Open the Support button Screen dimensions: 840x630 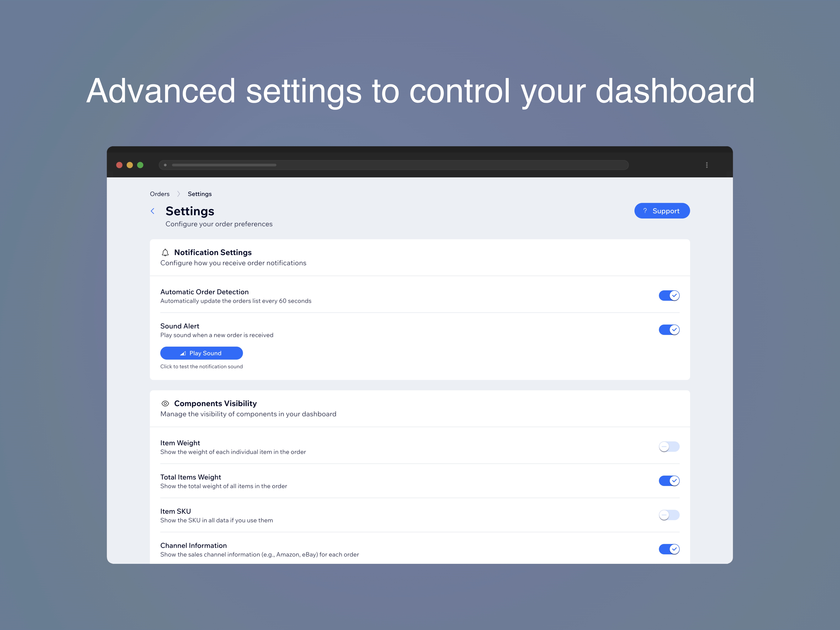[662, 211]
